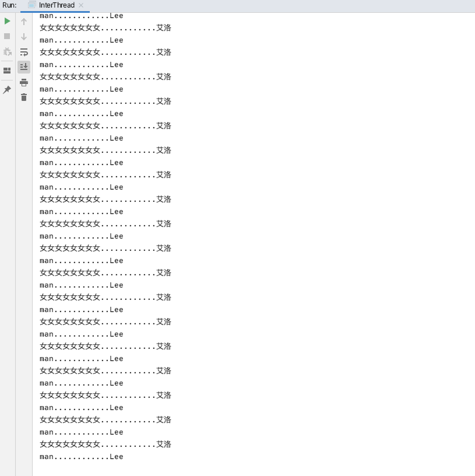Print console output with printer icon
The width and height of the screenshot is (475, 476).
24,82
